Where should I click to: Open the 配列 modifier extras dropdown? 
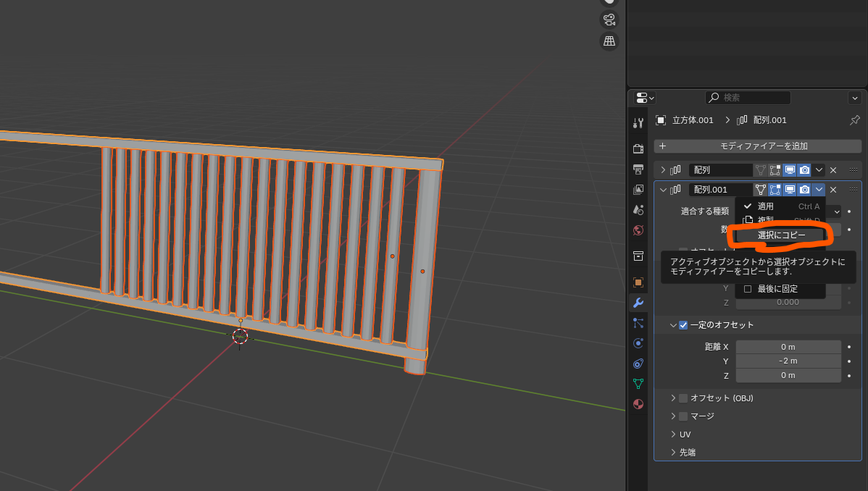pos(819,170)
